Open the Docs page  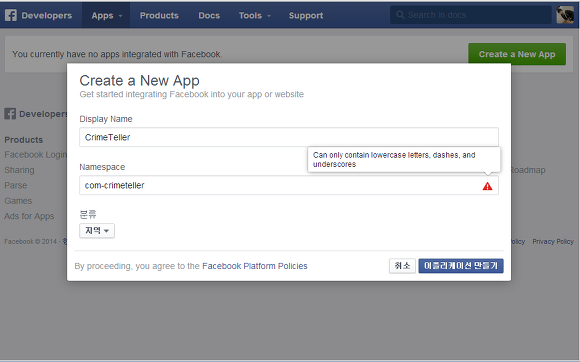coord(209,16)
